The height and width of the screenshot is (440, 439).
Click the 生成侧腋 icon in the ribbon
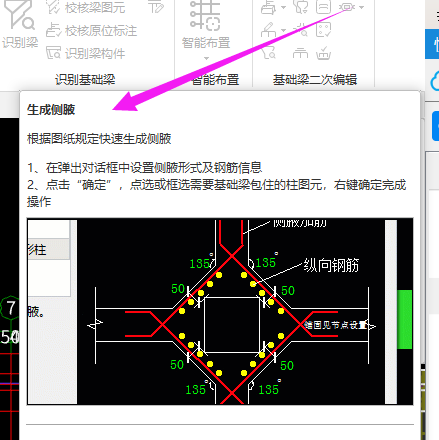click(347, 7)
